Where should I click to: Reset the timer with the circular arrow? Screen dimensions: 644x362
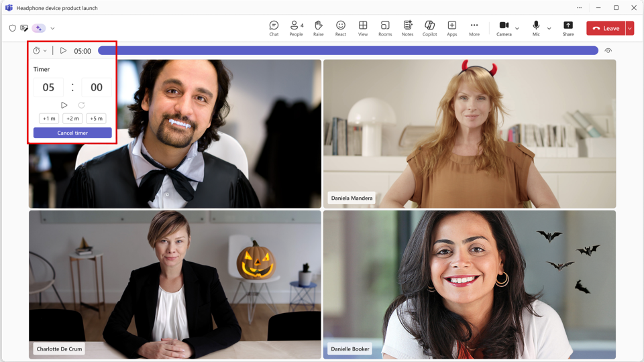point(81,105)
